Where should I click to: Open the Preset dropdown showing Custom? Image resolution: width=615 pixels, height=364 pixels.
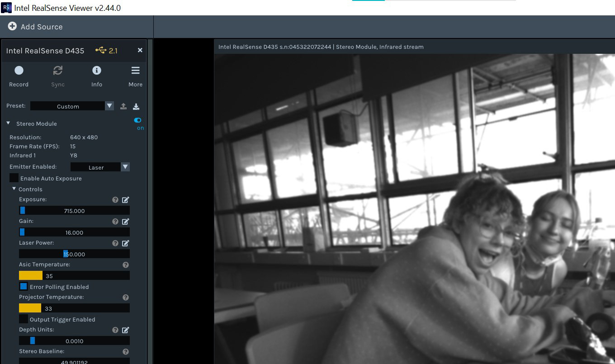click(72, 106)
